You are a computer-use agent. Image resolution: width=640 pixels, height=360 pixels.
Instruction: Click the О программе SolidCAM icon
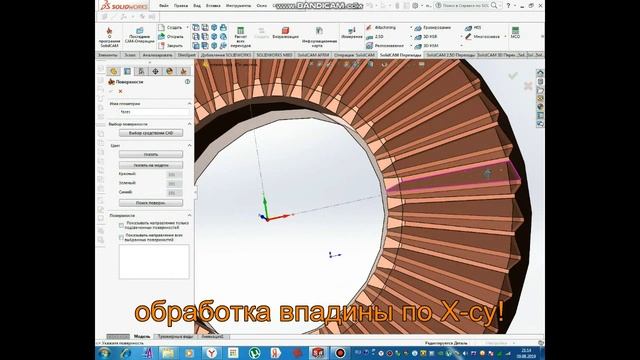pos(109,31)
